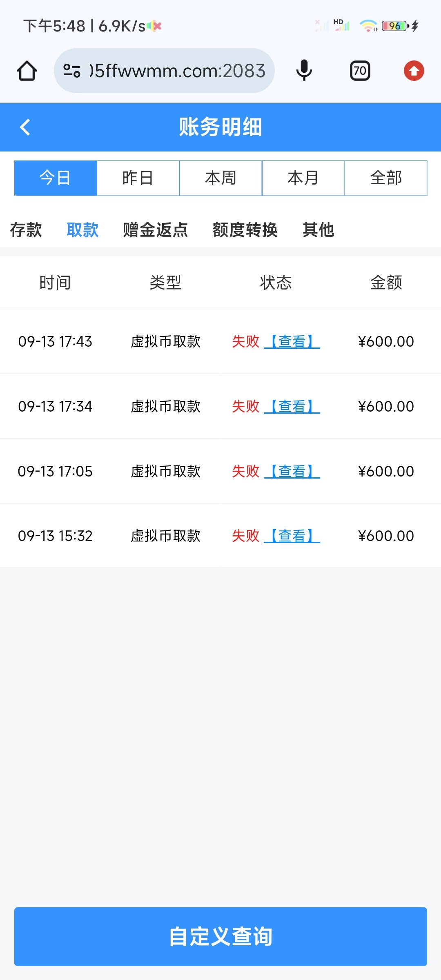Tap the microphone voice search icon
Image resolution: width=441 pixels, height=980 pixels.
(304, 71)
